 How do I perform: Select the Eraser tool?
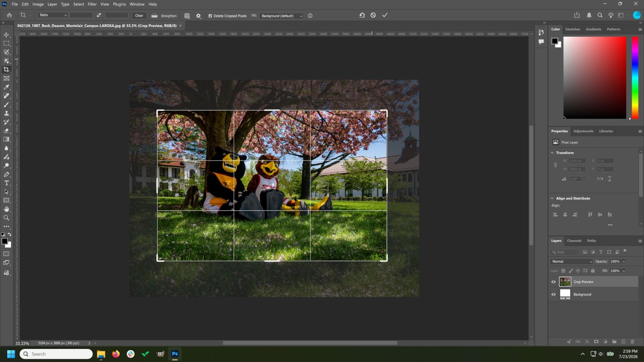6,130
